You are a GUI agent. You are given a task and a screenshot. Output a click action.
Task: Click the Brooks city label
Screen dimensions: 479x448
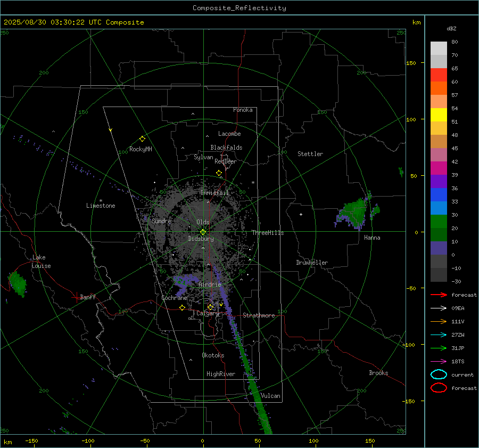(x=378, y=373)
